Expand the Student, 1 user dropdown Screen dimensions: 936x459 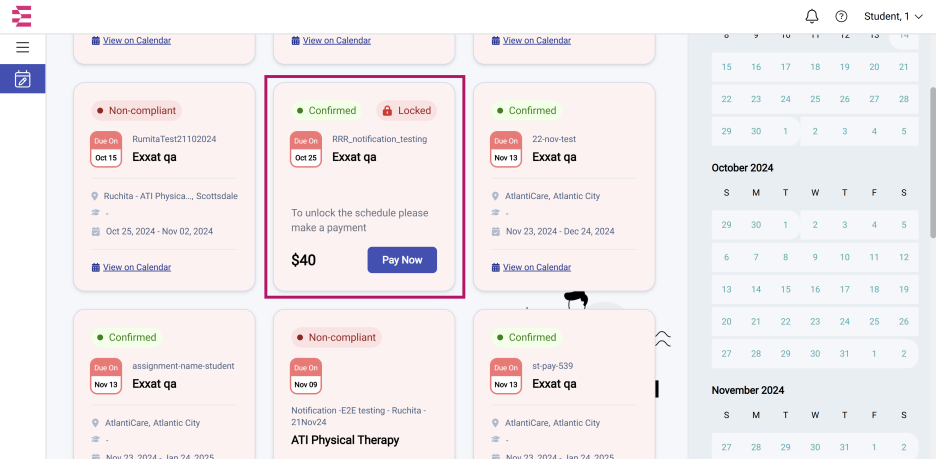(x=893, y=16)
